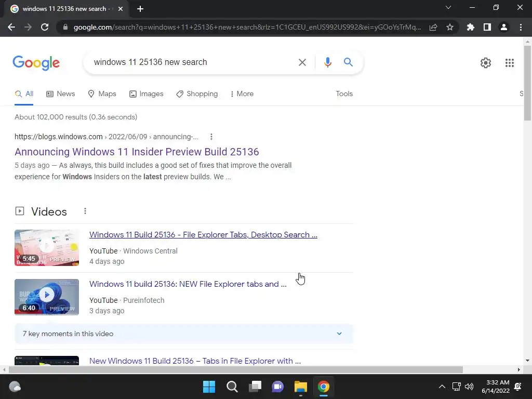Click the Google logo
The width and height of the screenshot is (532, 399).
(x=36, y=63)
